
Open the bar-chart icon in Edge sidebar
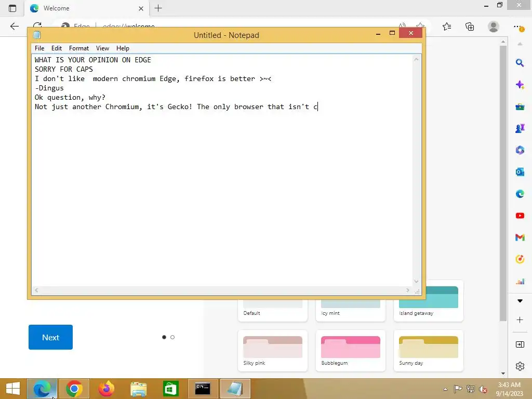tap(520, 281)
